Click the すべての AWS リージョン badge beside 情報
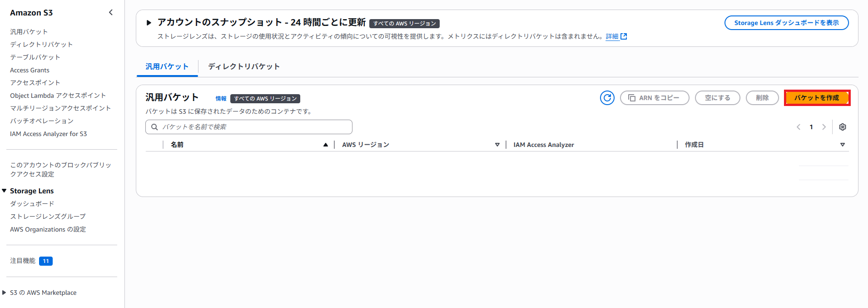The width and height of the screenshot is (868, 308). (x=265, y=99)
